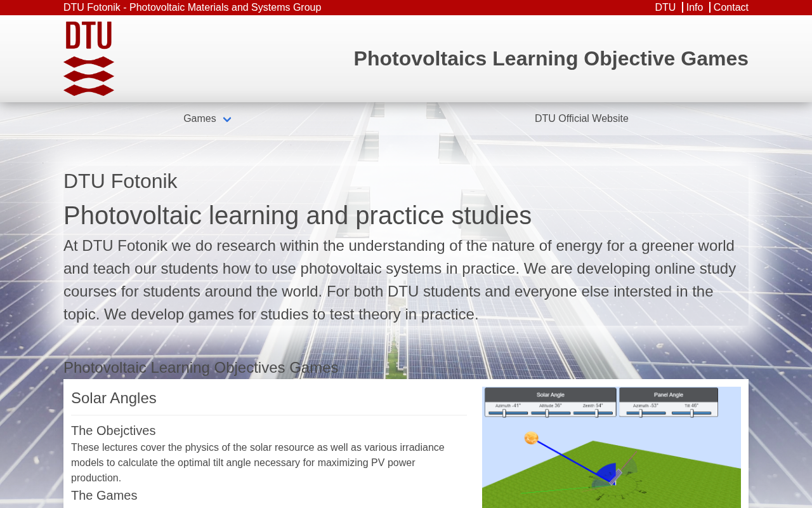Click The Obejctives subheading
This screenshot has height=508, width=812.
[114, 431]
